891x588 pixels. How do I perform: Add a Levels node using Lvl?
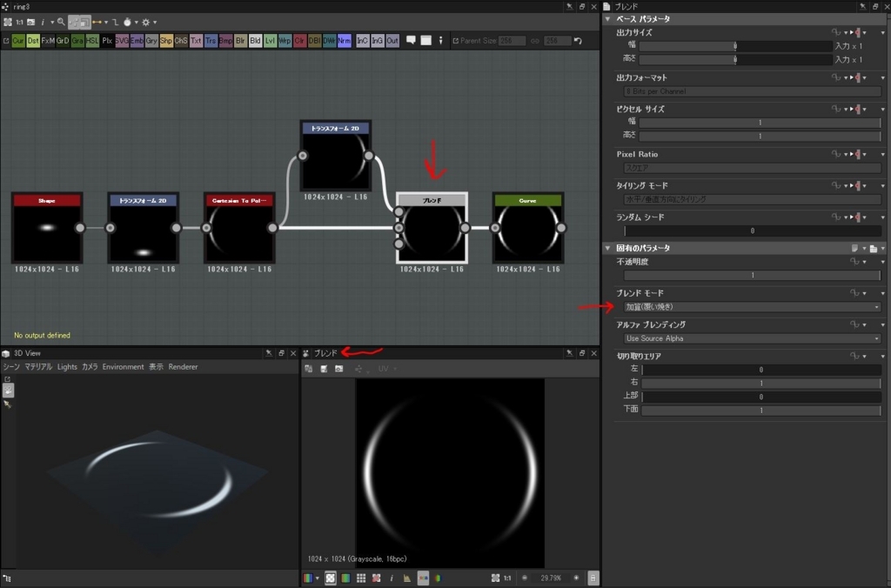(x=270, y=41)
